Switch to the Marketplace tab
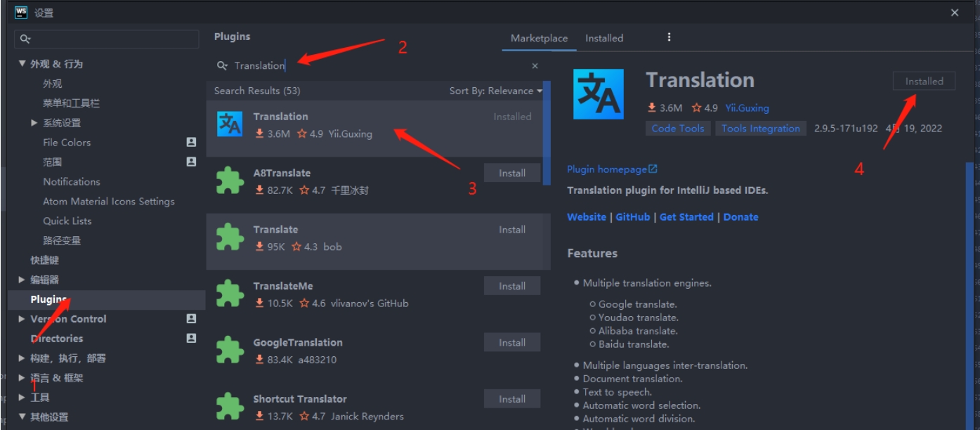The height and width of the screenshot is (430, 980). point(539,38)
